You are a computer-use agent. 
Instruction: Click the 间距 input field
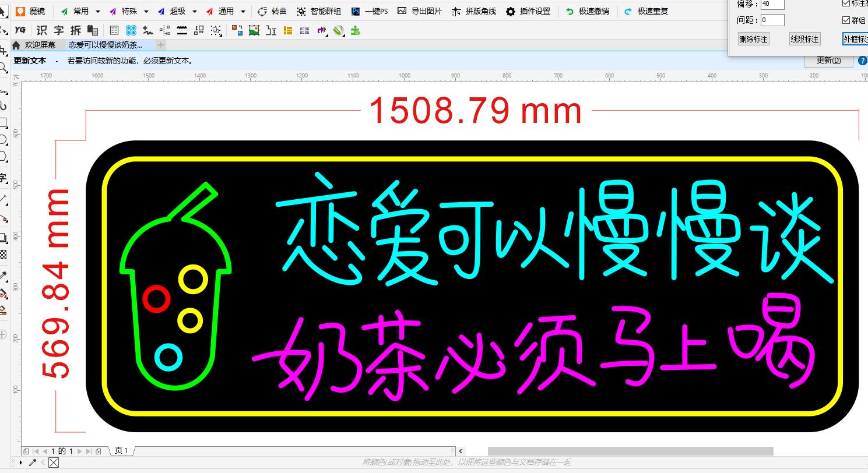pos(772,20)
